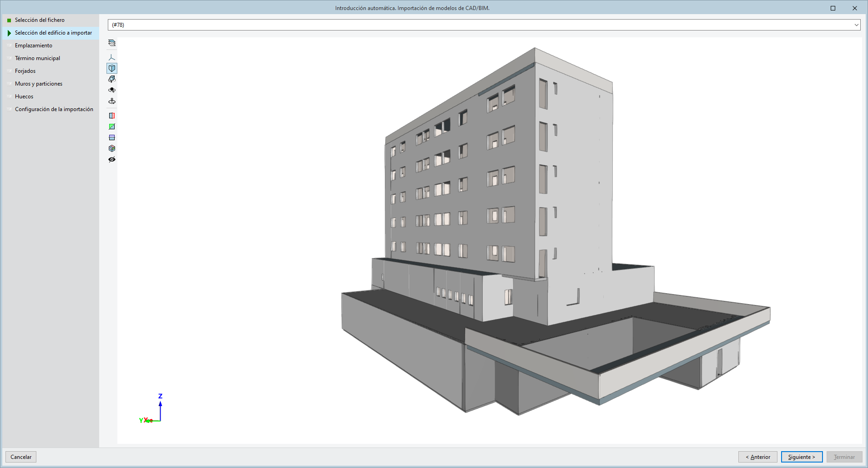Click the red vertical section plane icon

112,116
